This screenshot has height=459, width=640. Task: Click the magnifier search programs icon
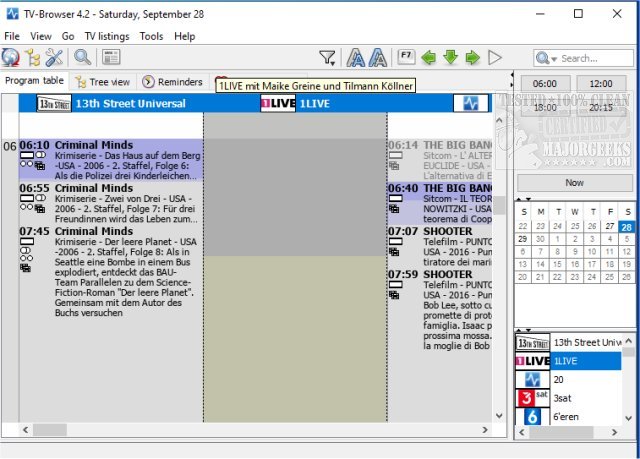click(x=82, y=58)
